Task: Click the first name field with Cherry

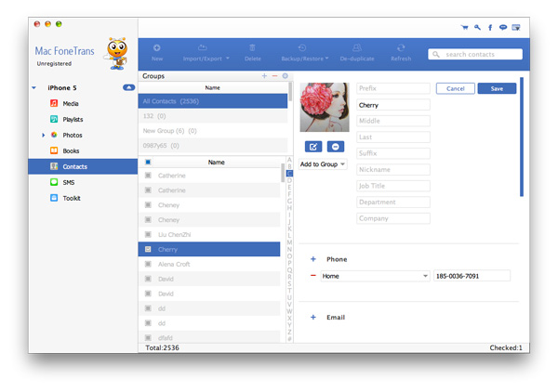Action: click(x=393, y=105)
